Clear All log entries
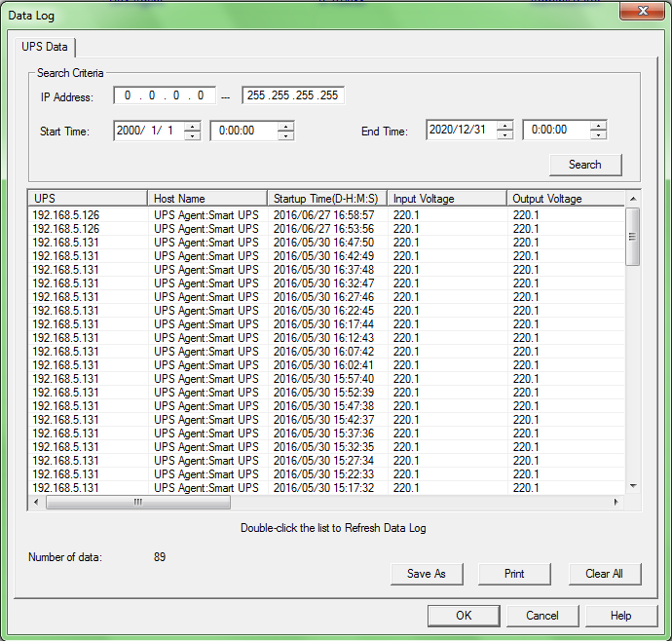This screenshot has height=641, width=672. pos(604,574)
